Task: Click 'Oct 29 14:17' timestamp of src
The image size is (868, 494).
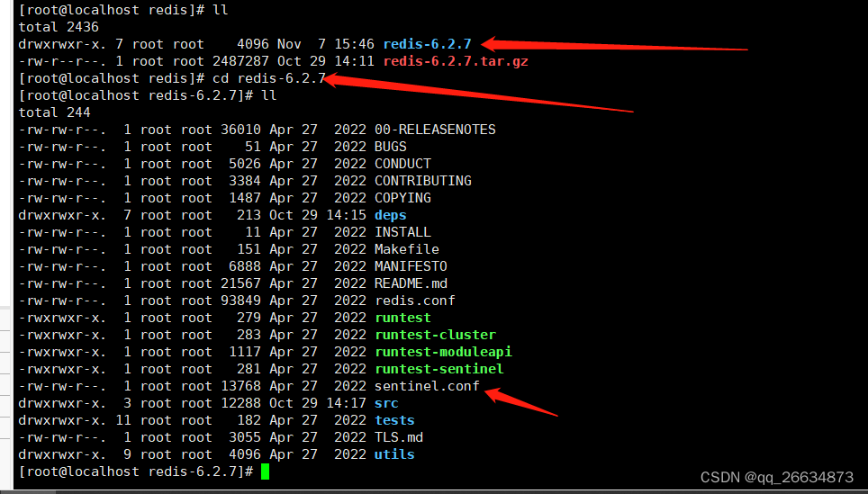Action: (x=319, y=403)
